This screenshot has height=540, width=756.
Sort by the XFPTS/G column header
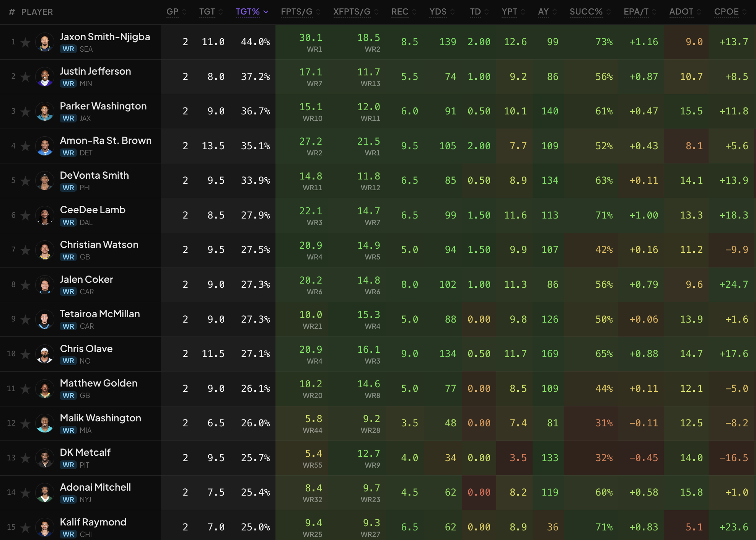tap(356, 12)
